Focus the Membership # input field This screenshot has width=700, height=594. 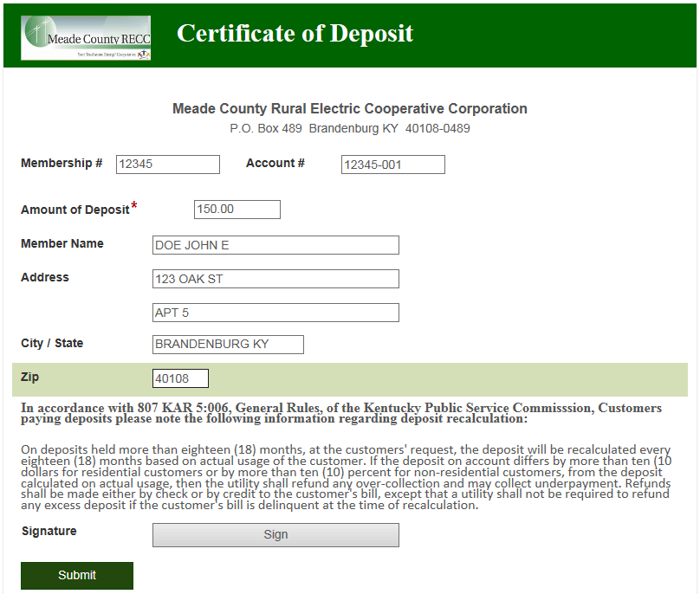point(168,165)
